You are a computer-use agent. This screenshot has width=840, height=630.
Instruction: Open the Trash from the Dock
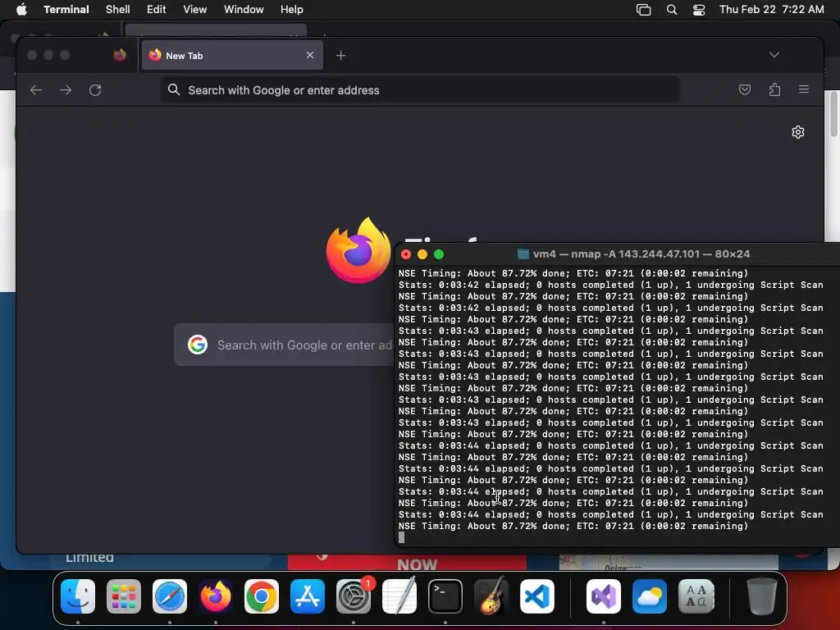pos(762,596)
